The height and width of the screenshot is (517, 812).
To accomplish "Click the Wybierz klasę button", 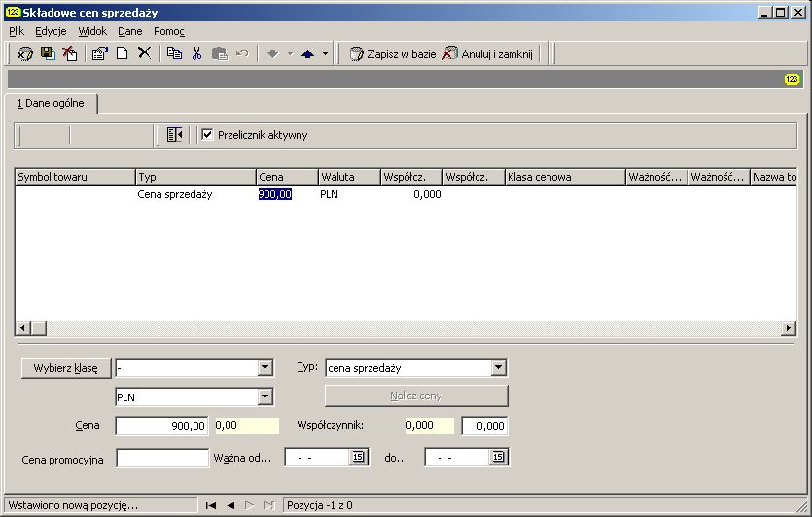I will pos(66,368).
